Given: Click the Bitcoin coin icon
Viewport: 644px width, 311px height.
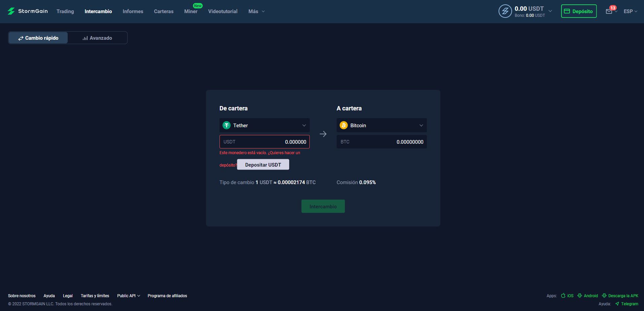Looking at the screenshot, I should (x=344, y=125).
